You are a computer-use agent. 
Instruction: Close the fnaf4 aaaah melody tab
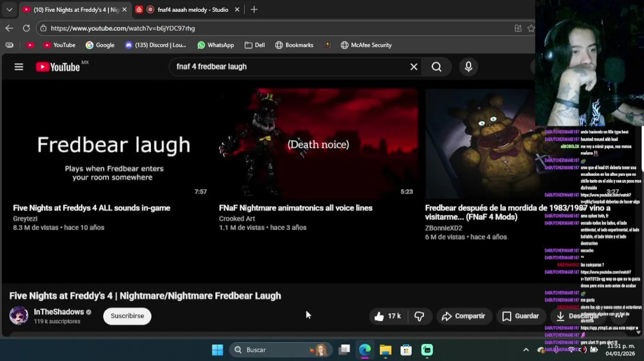click(237, 10)
